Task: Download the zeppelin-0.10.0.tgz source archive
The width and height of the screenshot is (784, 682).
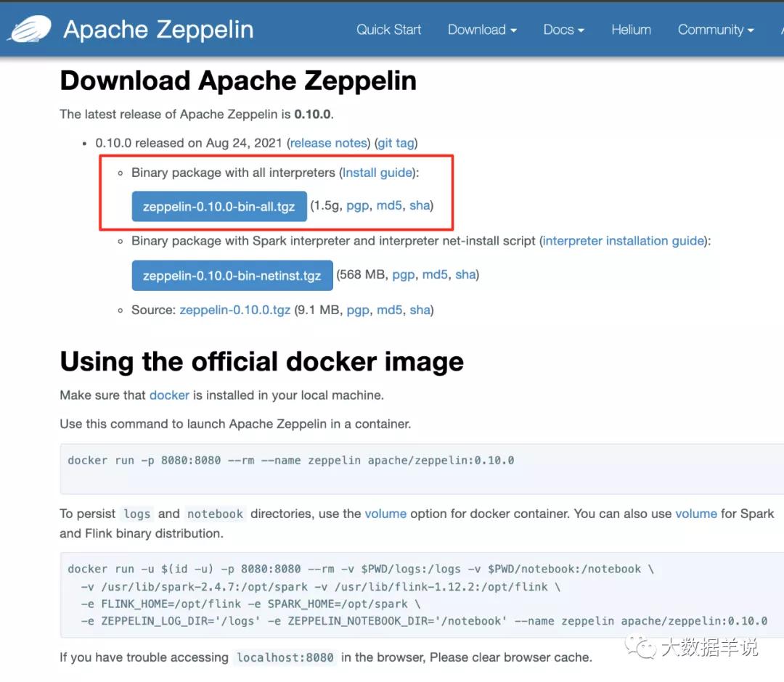Action: click(235, 310)
